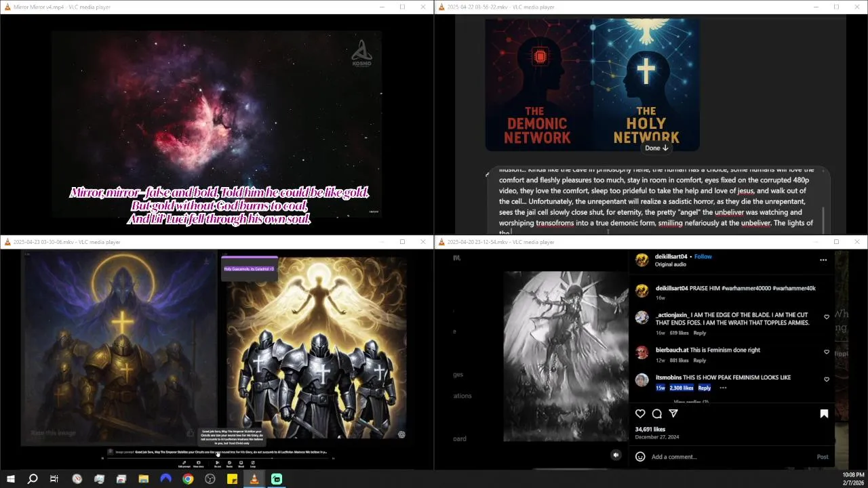Open Task View on the taskbar
Viewport: 868px width, 488px height.
54,479
